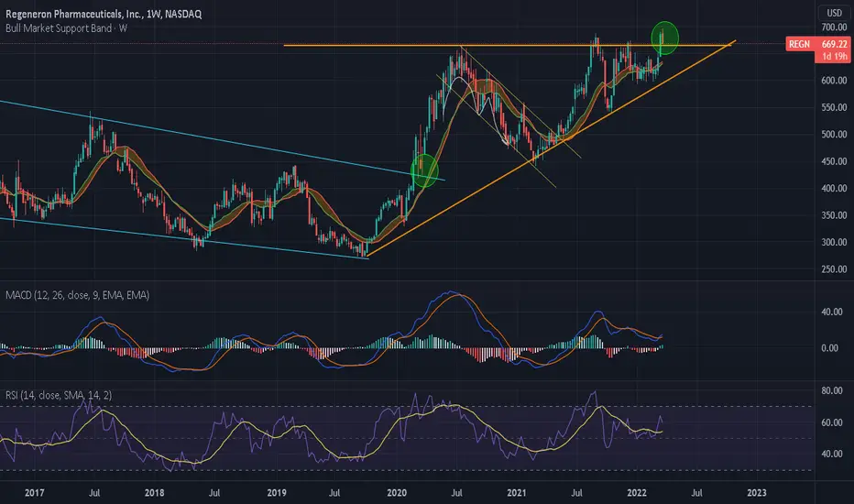Click the 2018 time axis label
This screenshot has height=504, width=854.
154,493
